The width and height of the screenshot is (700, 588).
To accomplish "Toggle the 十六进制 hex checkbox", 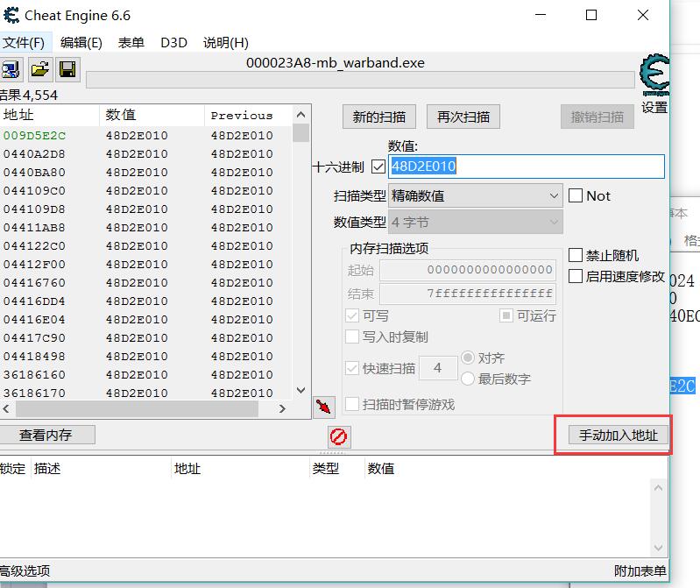I will coord(378,167).
